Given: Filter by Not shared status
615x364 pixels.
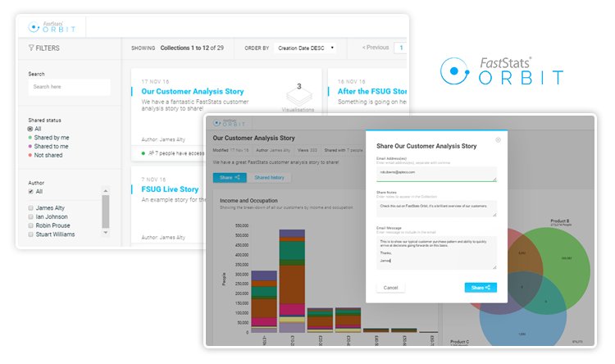Looking at the screenshot, I should (45, 155).
